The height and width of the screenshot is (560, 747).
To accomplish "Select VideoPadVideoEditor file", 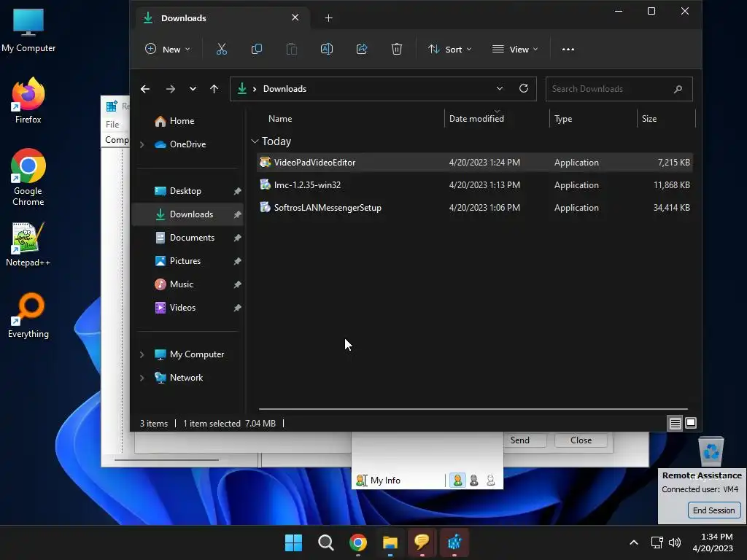I will 474,163.
